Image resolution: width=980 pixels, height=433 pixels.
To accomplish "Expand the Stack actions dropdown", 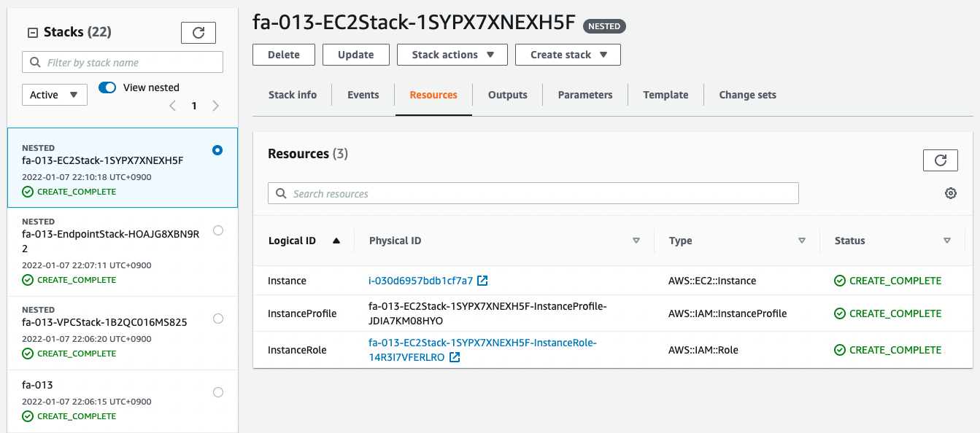I will pyautogui.click(x=452, y=55).
